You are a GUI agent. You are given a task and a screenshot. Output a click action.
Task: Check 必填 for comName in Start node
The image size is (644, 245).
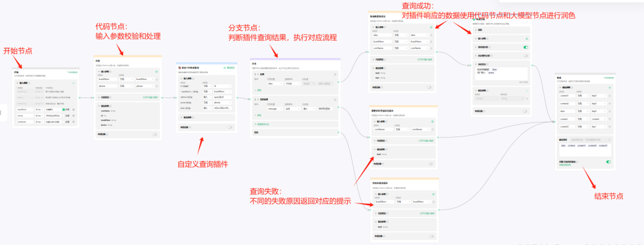pyautogui.click(x=64, y=122)
